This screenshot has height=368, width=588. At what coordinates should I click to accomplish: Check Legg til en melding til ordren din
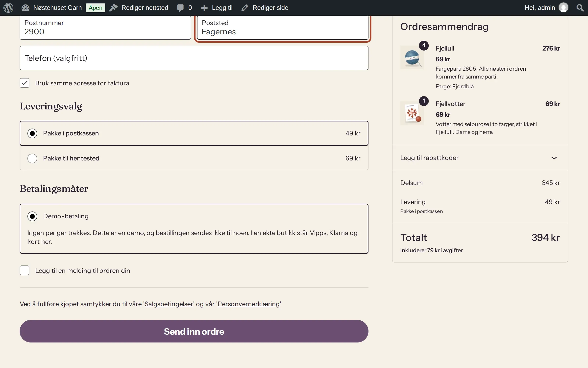24,270
